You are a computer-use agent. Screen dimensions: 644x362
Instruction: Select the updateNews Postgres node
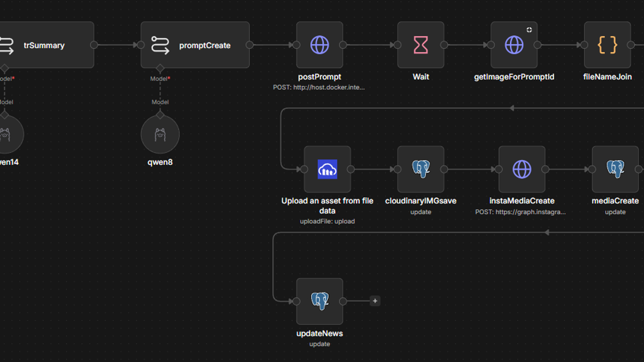tap(320, 301)
